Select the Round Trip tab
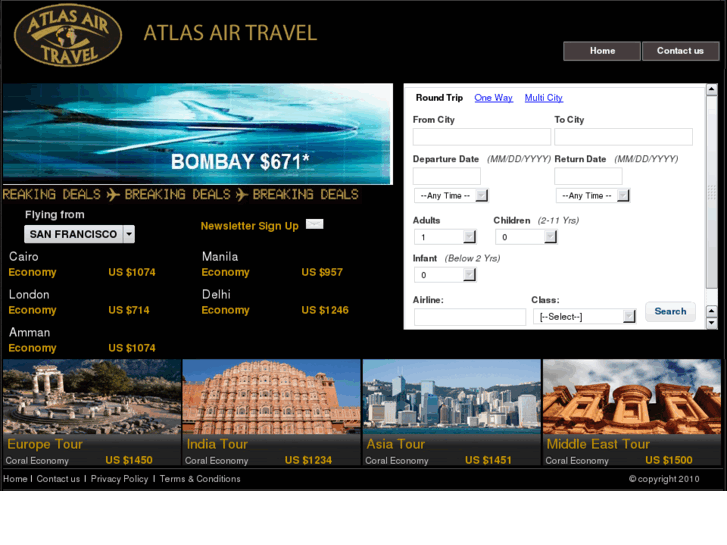Viewport: 727px width, 545px height. tap(439, 98)
